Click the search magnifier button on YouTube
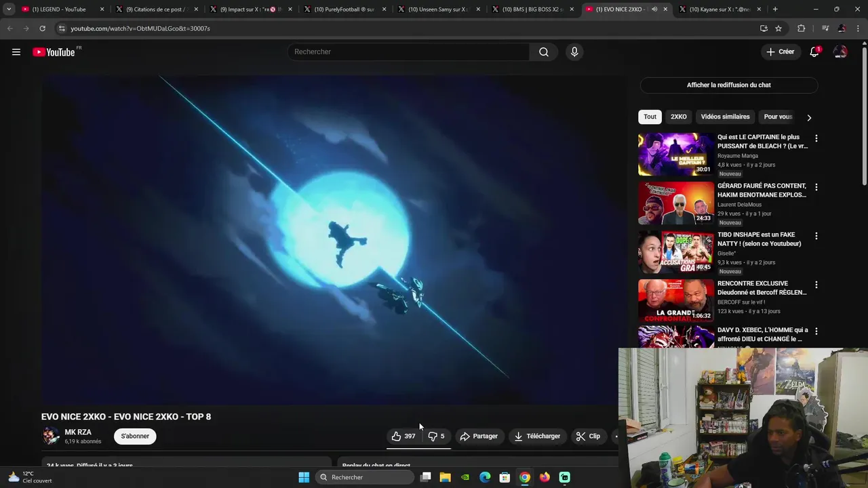The height and width of the screenshot is (488, 868). (544, 52)
